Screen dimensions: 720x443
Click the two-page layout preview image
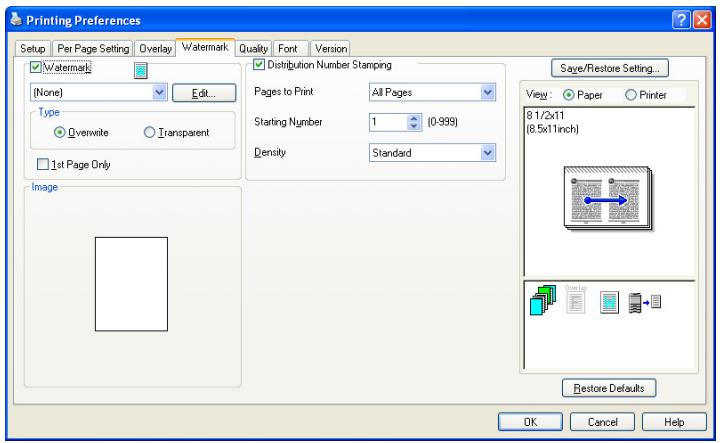click(608, 198)
